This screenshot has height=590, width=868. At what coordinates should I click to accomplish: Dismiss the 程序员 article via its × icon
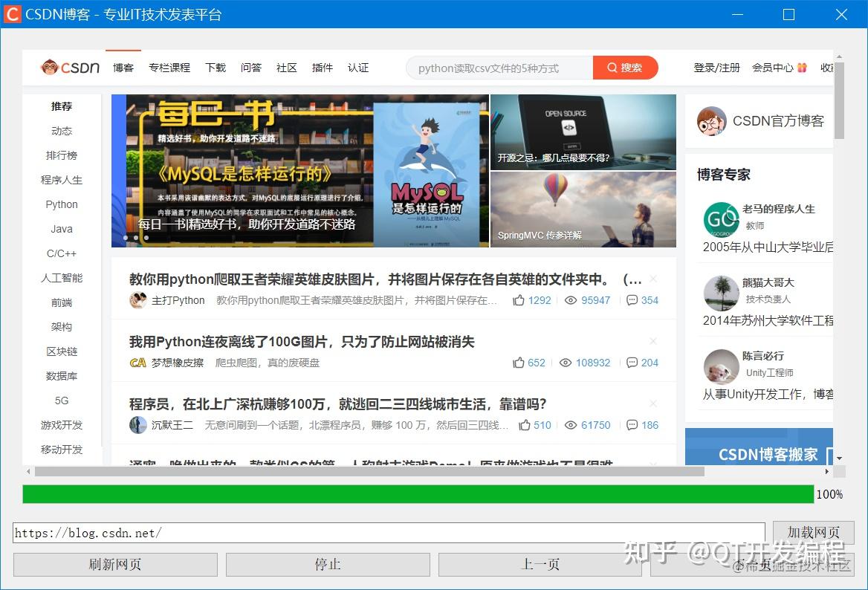click(x=652, y=403)
